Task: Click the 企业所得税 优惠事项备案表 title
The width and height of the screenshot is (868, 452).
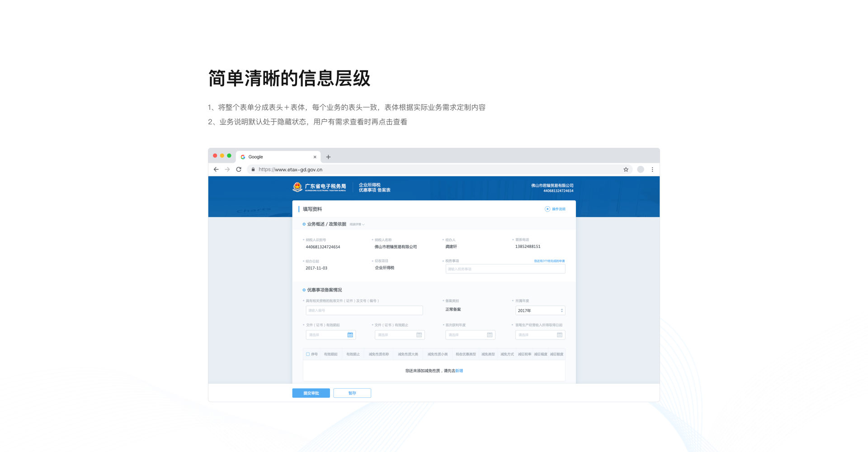Action: pos(374,188)
